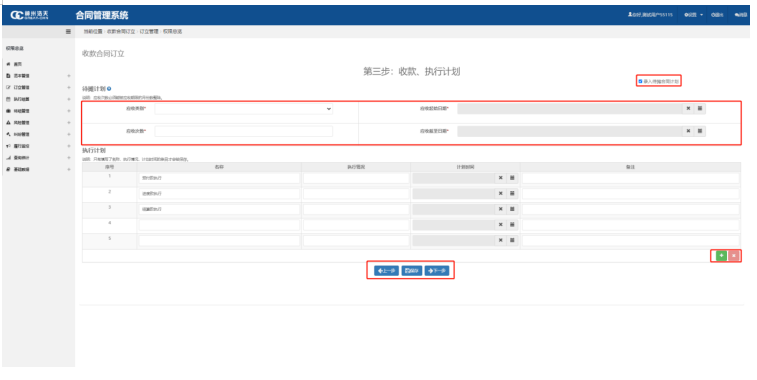Image resolution: width=757 pixels, height=380 pixels.
Task: Click the company logo in the header
Action: 29,15
